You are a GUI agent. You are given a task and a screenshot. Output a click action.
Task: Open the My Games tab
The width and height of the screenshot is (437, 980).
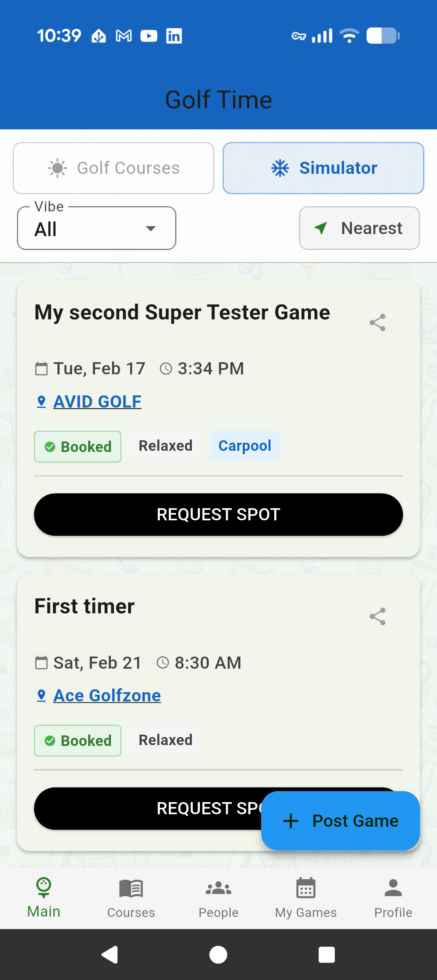(306, 898)
